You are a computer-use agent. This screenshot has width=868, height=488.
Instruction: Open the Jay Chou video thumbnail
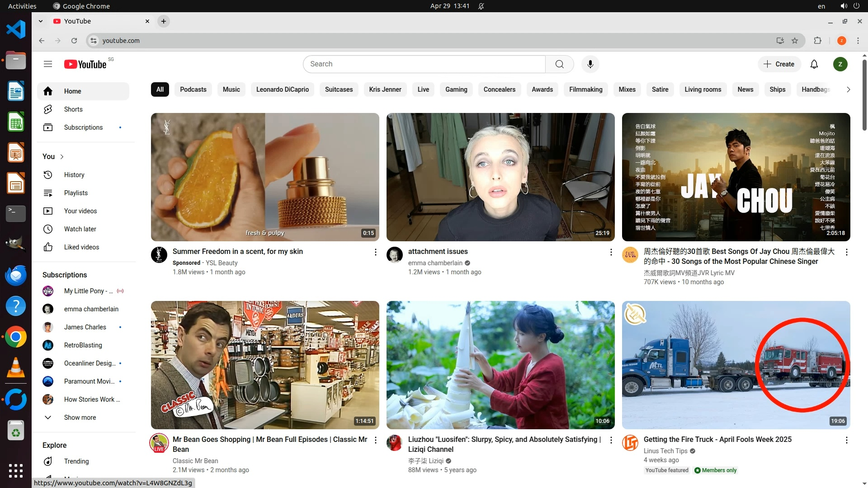click(736, 177)
